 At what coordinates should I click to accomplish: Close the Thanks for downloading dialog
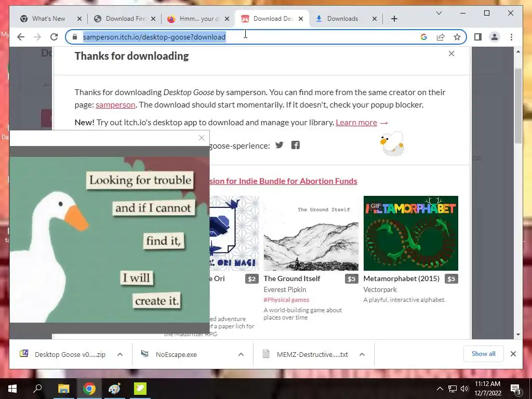451,54
